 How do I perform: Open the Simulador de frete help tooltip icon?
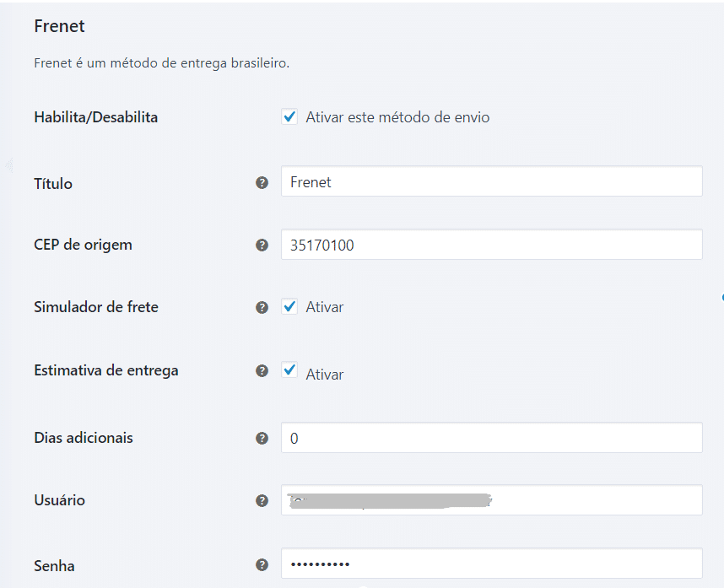point(262,307)
